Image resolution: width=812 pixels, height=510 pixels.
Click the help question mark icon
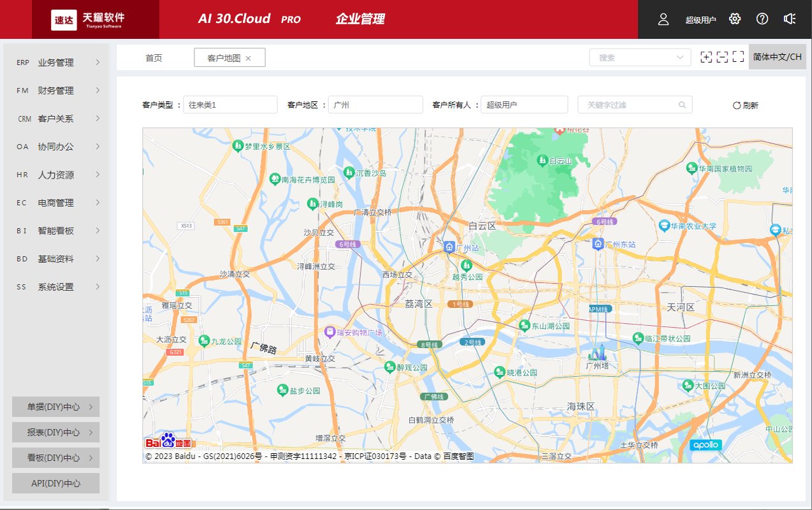point(762,19)
